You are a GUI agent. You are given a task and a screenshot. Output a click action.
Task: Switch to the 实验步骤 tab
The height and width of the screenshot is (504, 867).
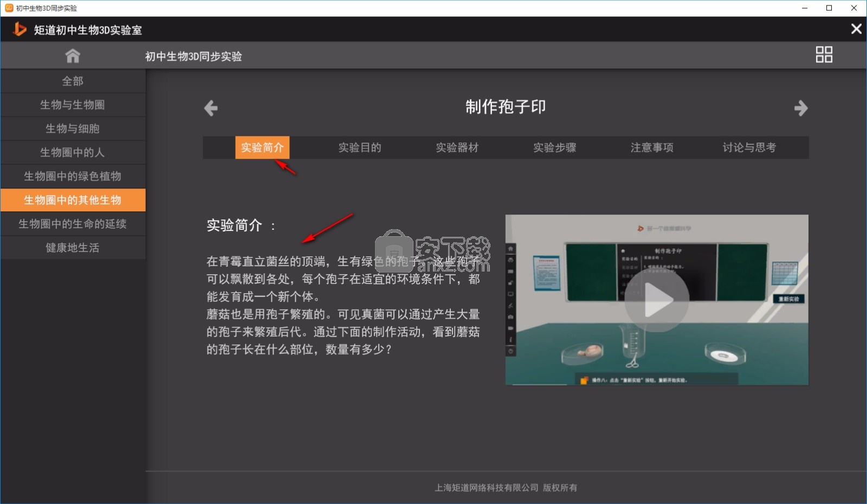[555, 147]
